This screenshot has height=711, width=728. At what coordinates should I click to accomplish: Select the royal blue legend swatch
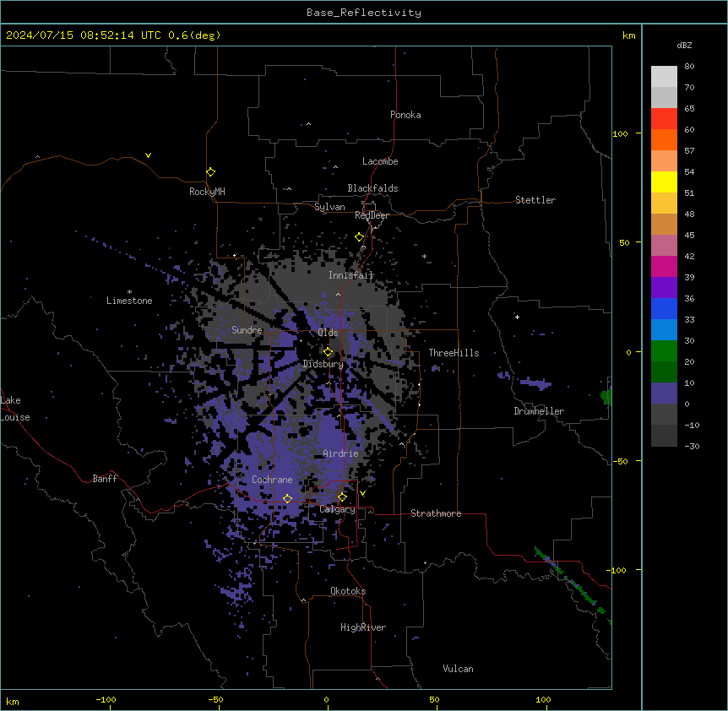click(x=664, y=308)
